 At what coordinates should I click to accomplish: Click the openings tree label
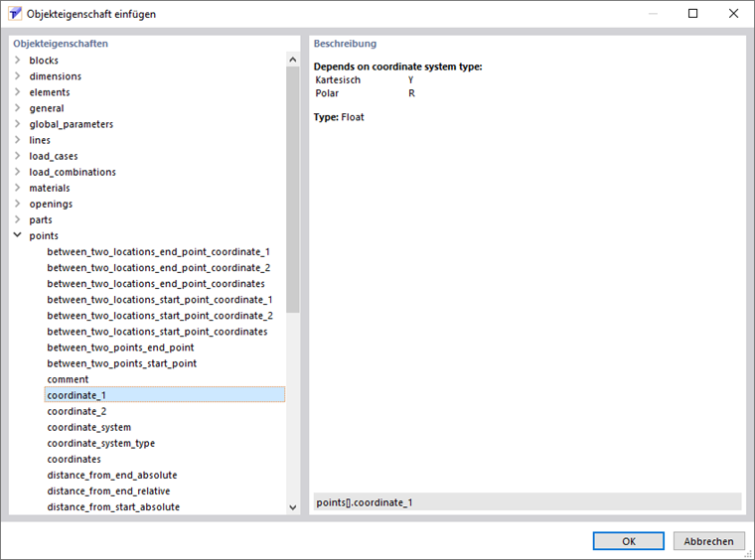point(51,204)
